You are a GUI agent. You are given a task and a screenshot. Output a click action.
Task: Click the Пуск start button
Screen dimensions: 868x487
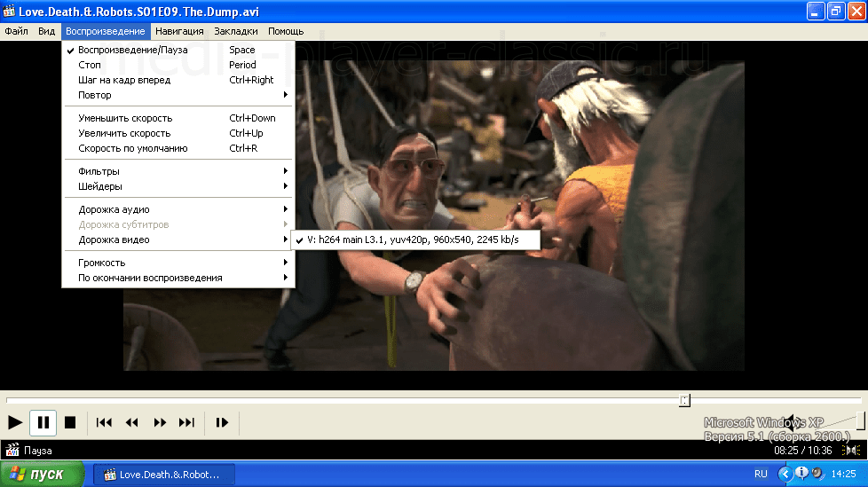tap(42, 475)
